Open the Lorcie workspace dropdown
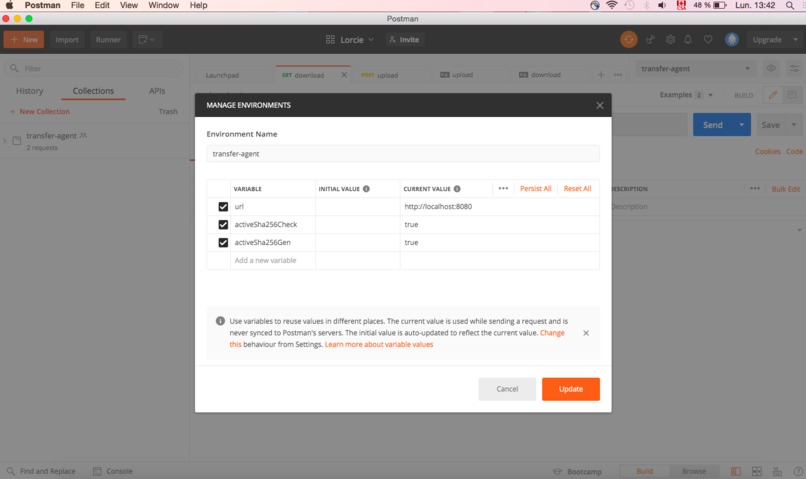Screen dimensions: 806x479 350,40
